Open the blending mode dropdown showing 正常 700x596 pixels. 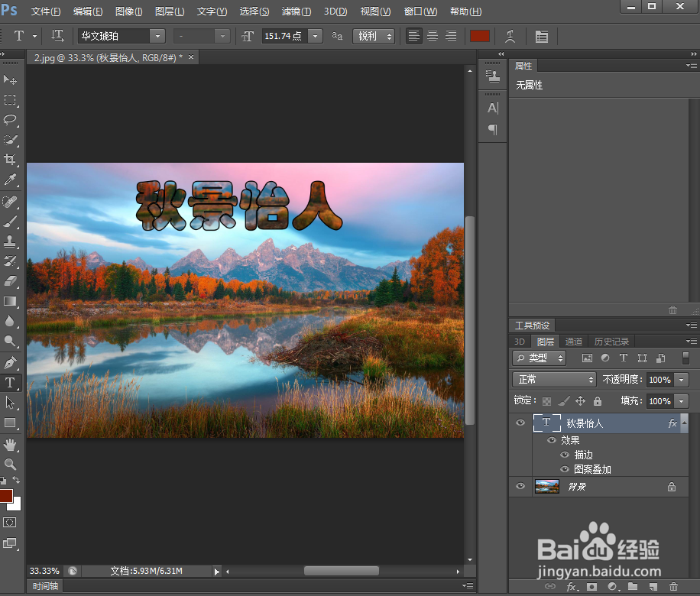pyautogui.click(x=553, y=379)
